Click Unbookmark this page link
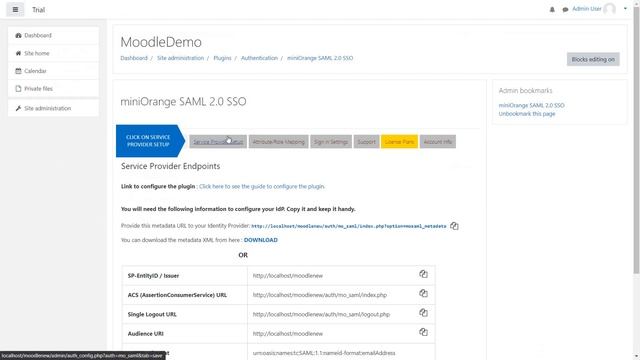 (x=527, y=114)
